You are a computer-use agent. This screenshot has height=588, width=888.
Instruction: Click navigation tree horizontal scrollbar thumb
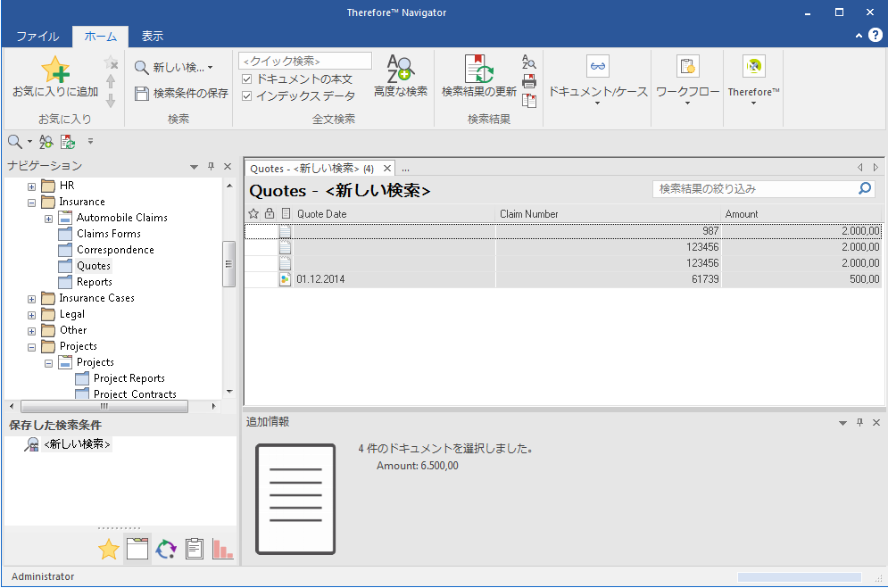(x=104, y=406)
